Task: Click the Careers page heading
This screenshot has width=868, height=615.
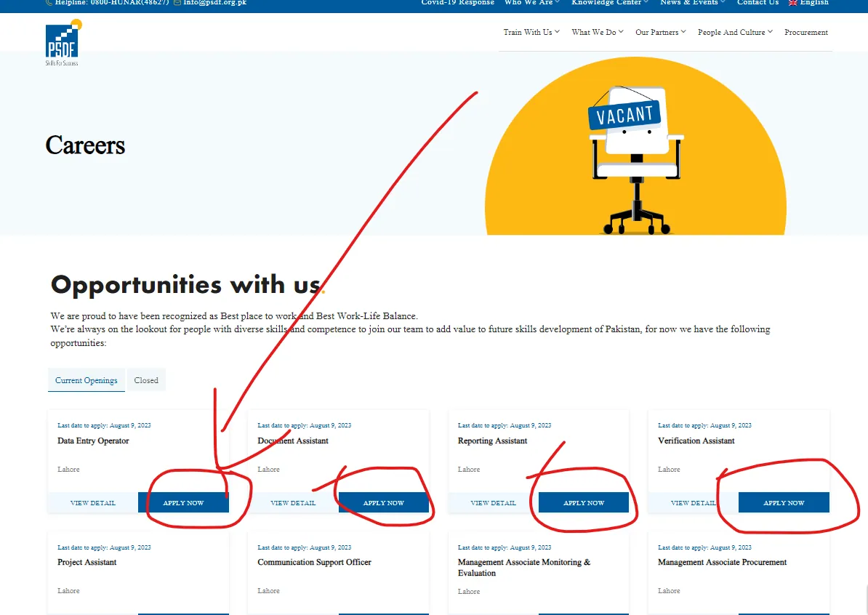Action: (x=85, y=145)
